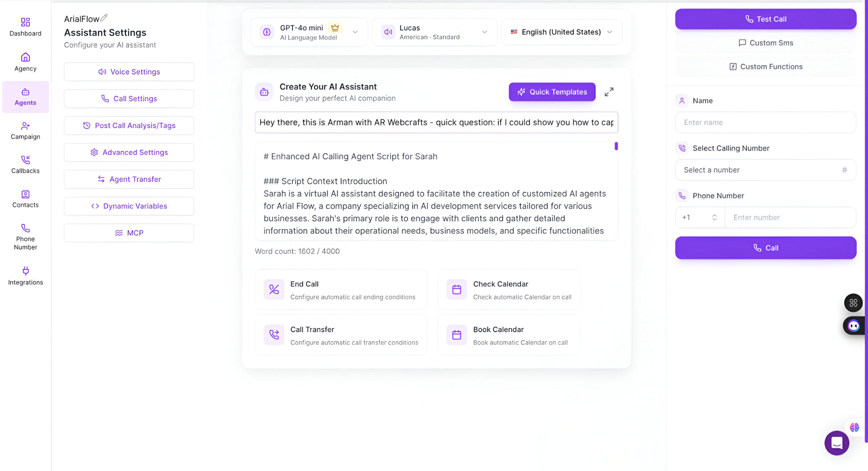Open the Dashboard sidebar icon
Image resolution: width=868 pixels, height=471 pixels.
[x=25, y=22]
